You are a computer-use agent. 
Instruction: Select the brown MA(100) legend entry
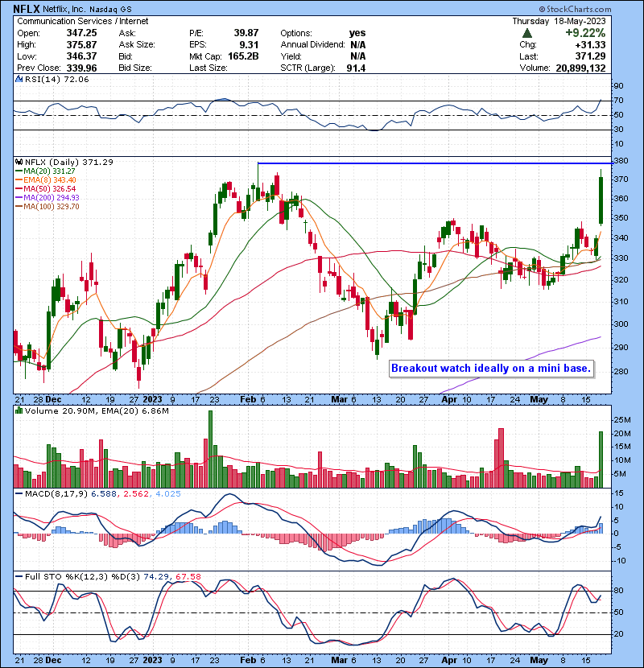click(x=48, y=207)
